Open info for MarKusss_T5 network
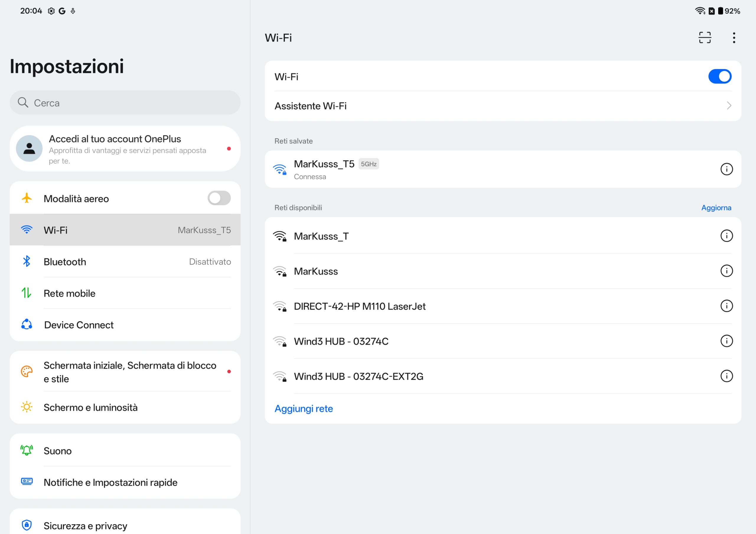 pos(726,169)
